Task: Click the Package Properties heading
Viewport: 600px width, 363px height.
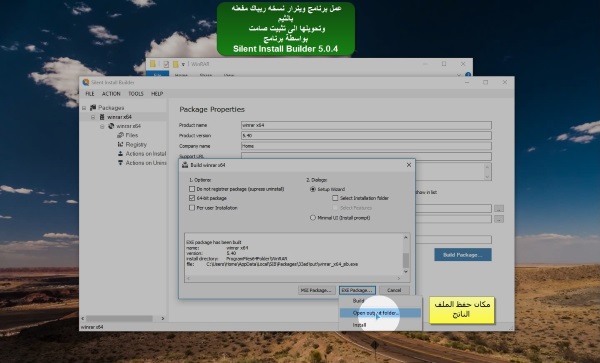Action: pyautogui.click(x=212, y=109)
